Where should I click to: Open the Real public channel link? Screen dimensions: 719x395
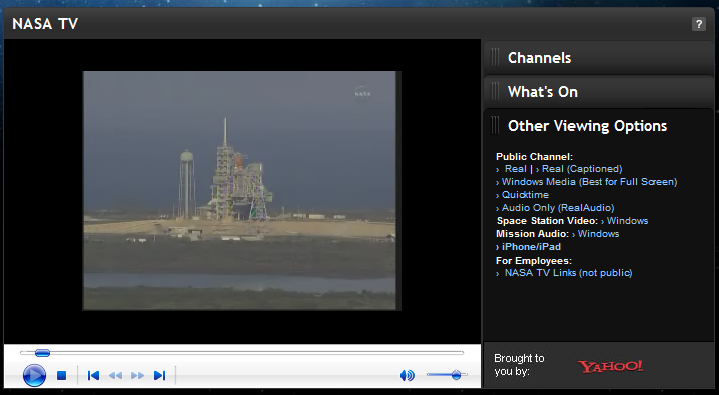point(515,169)
